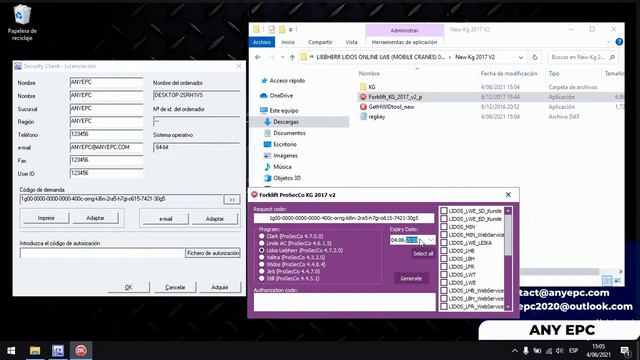Click Fichero de autorización button
The height and width of the screenshot is (360, 640).
[213, 253]
